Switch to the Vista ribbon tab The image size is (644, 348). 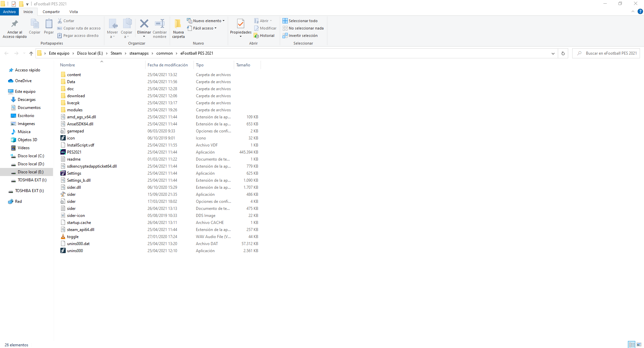(x=73, y=12)
